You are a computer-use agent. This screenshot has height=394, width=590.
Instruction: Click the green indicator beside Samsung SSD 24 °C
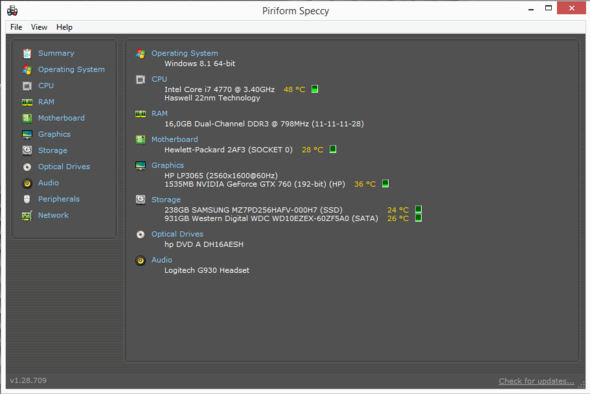coord(418,209)
